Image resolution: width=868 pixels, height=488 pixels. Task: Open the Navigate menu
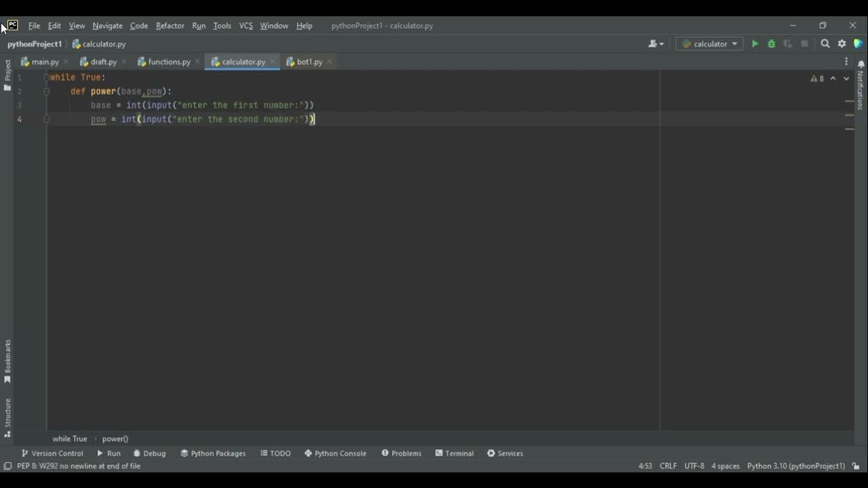point(107,26)
